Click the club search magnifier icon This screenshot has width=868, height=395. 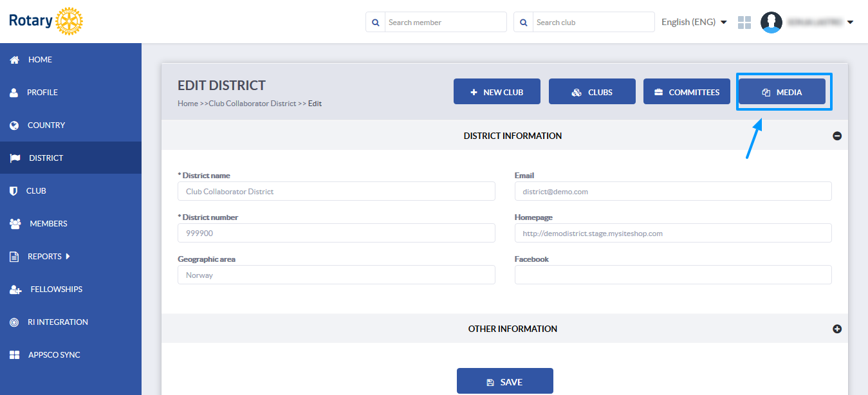pos(524,23)
